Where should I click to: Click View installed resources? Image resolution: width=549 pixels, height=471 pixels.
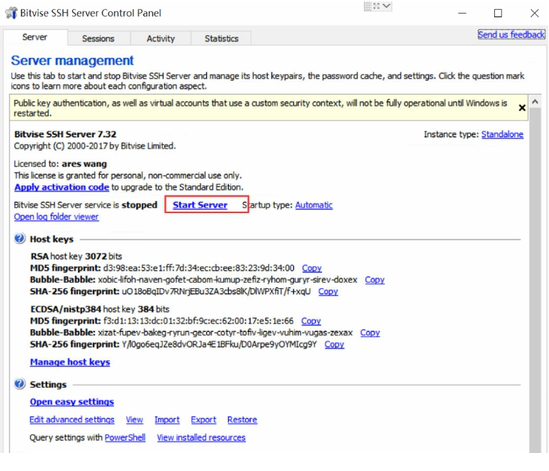(x=201, y=437)
